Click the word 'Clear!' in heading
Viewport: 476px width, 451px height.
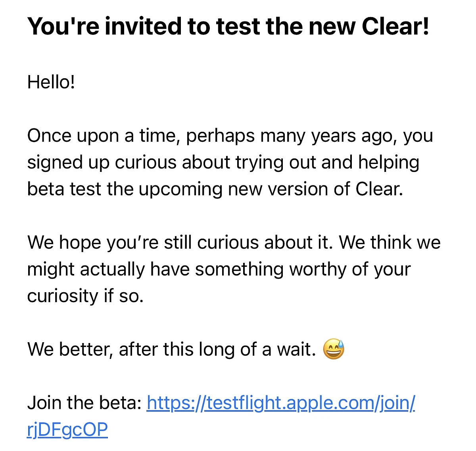tap(395, 26)
